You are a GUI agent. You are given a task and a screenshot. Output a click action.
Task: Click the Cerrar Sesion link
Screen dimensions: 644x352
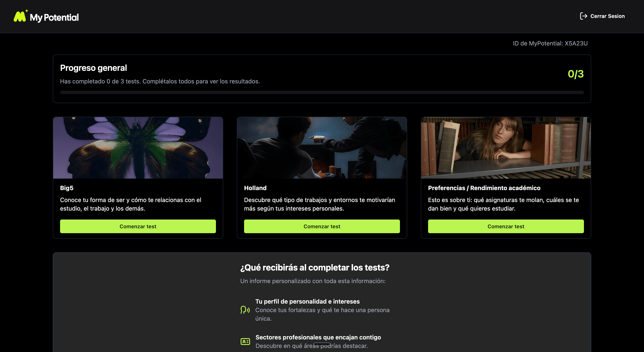pyautogui.click(x=607, y=16)
